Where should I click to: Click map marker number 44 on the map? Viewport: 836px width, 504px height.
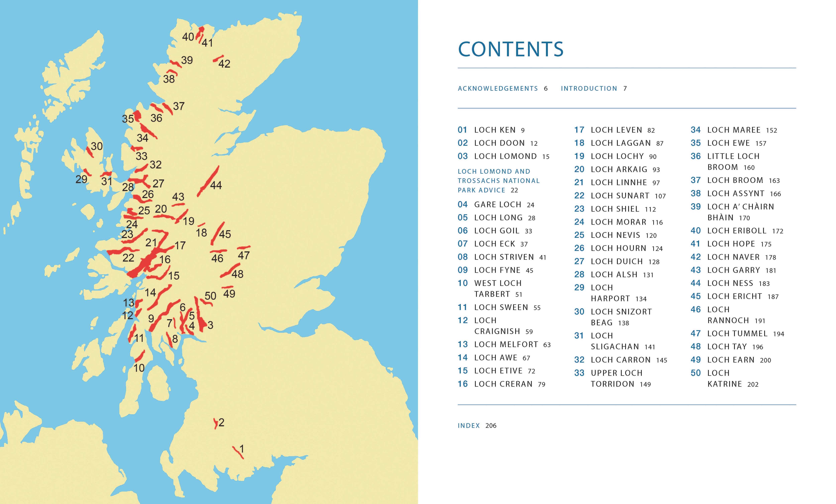[216, 185]
